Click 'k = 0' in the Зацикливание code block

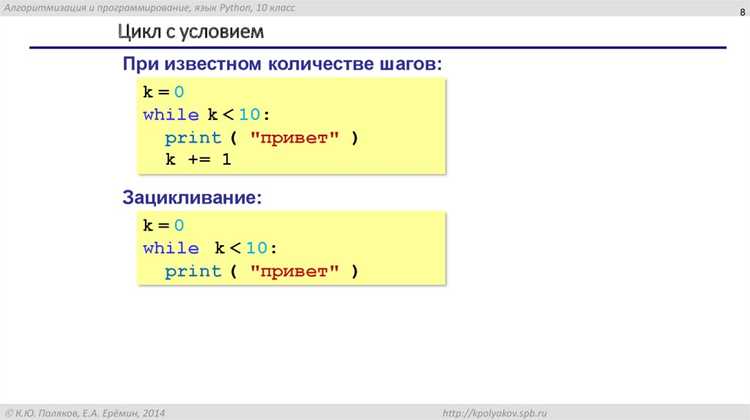point(163,225)
